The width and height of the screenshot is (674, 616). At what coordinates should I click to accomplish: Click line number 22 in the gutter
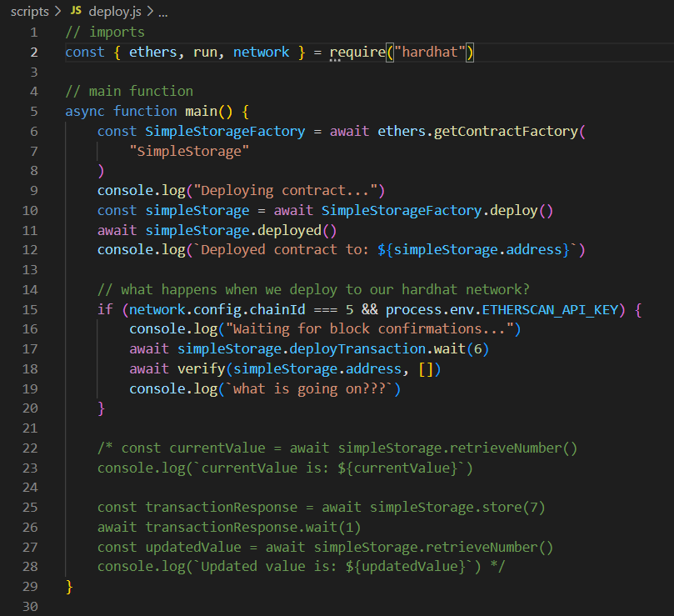pyautogui.click(x=30, y=448)
